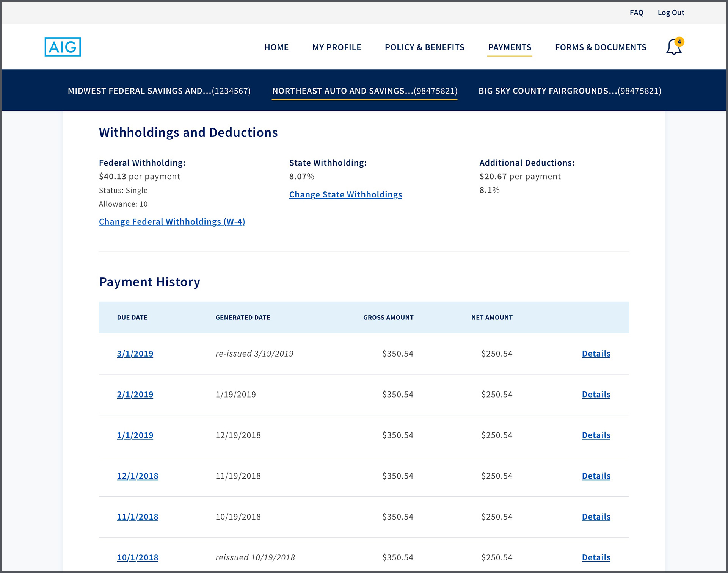The width and height of the screenshot is (728, 573).
Task: Select the PAYMENTS nav item
Action: point(510,47)
